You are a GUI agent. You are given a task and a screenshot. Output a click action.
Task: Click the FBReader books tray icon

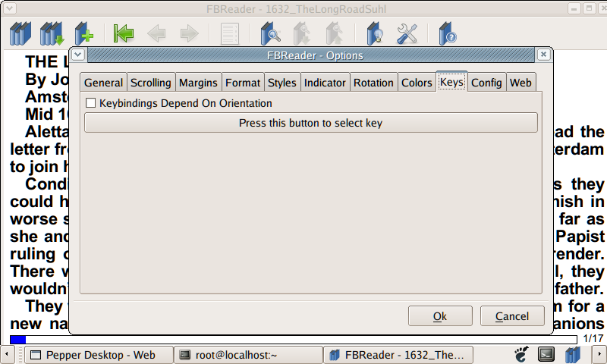(573, 354)
